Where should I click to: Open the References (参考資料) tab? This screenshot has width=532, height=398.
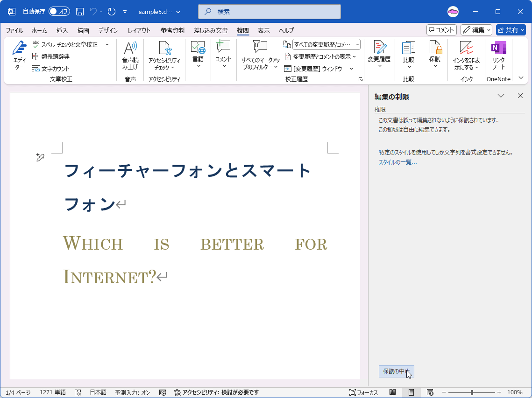point(173,30)
